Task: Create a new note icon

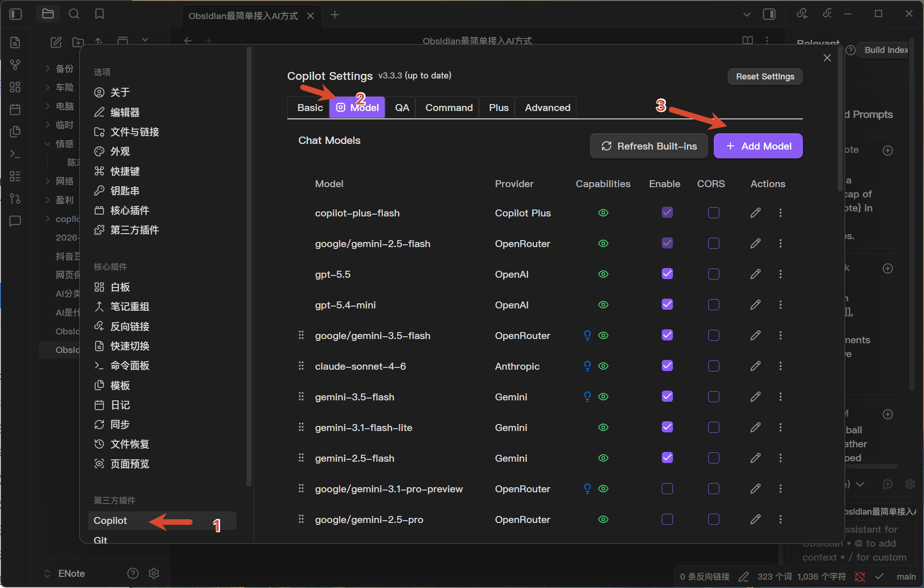Action: point(56,42)
